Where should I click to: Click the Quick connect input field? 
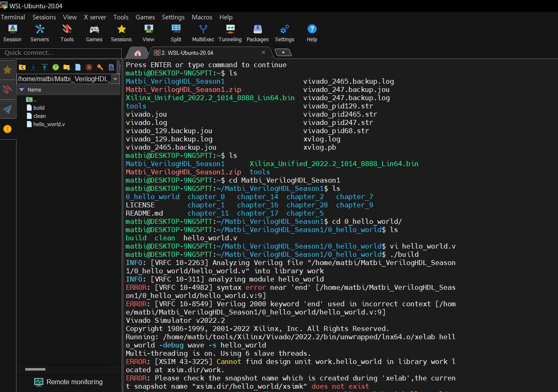click(x=61, y=53)
